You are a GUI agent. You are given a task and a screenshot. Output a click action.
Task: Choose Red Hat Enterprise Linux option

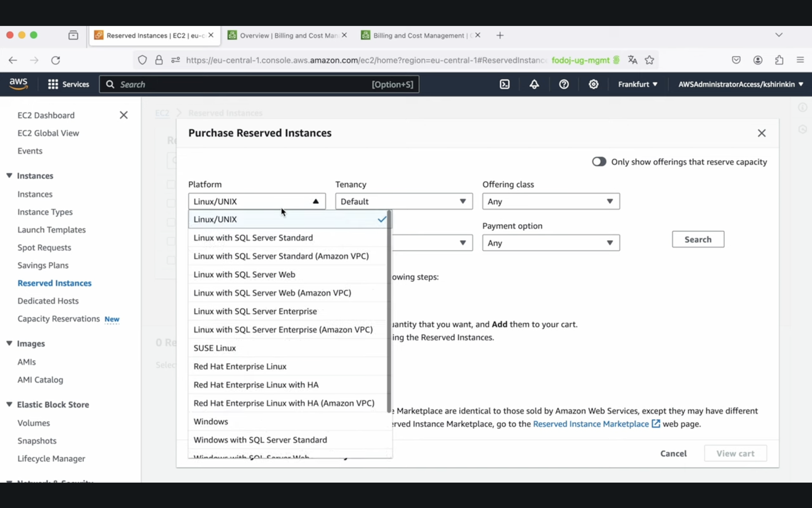[288, 366]
